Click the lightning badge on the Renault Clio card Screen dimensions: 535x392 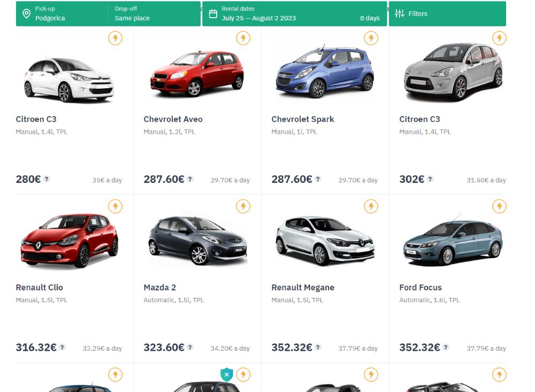tap(116, 206)
